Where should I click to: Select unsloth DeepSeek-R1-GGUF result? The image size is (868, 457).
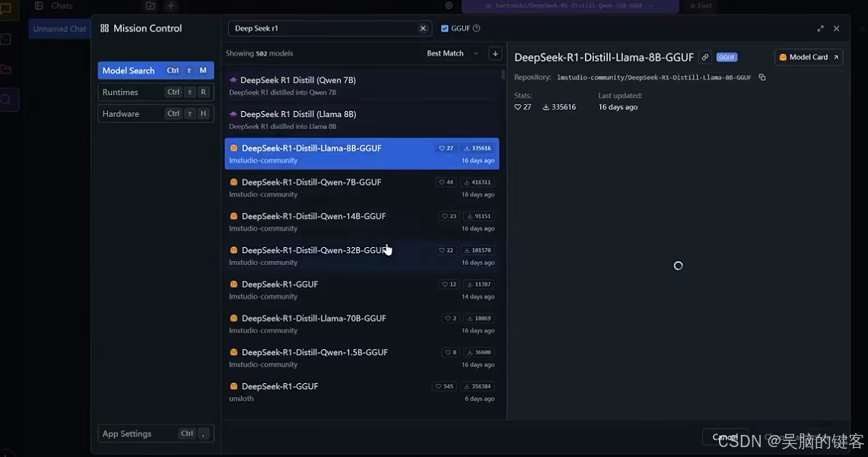pos(362,392)
